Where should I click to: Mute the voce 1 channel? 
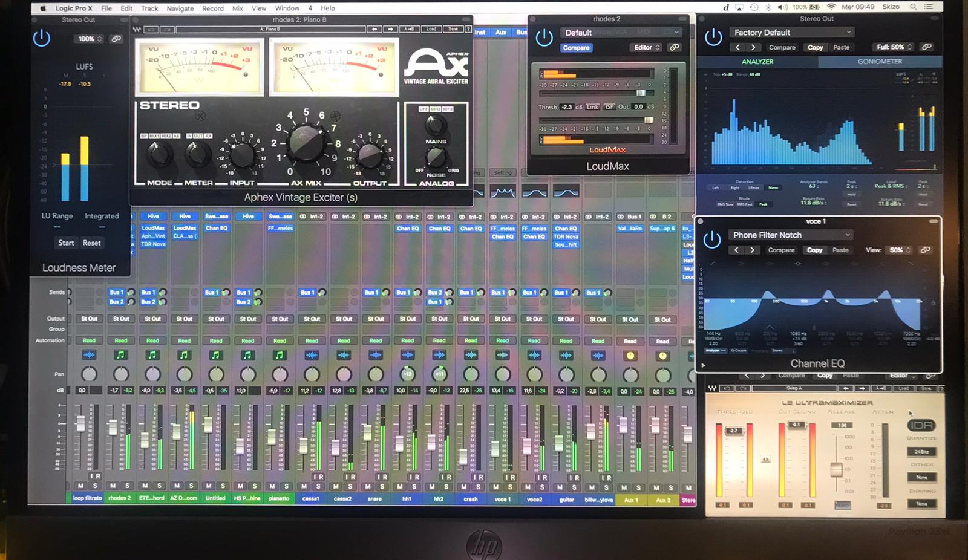tap(495, 487)
